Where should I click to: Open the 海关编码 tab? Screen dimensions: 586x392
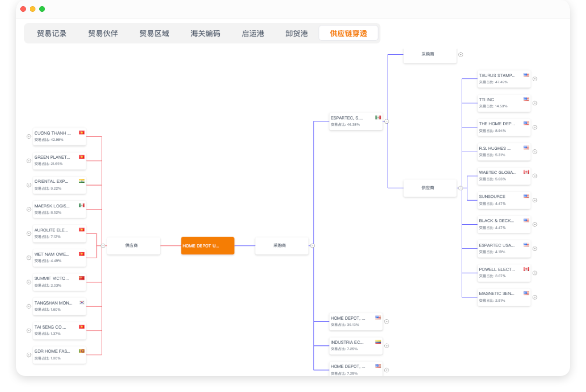coord(205,33)
